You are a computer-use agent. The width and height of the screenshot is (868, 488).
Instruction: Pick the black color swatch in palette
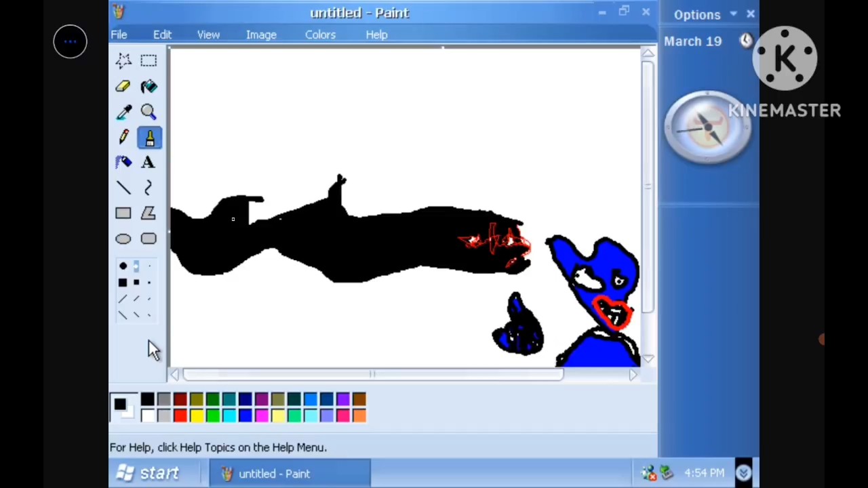click(x=147, y=399)
